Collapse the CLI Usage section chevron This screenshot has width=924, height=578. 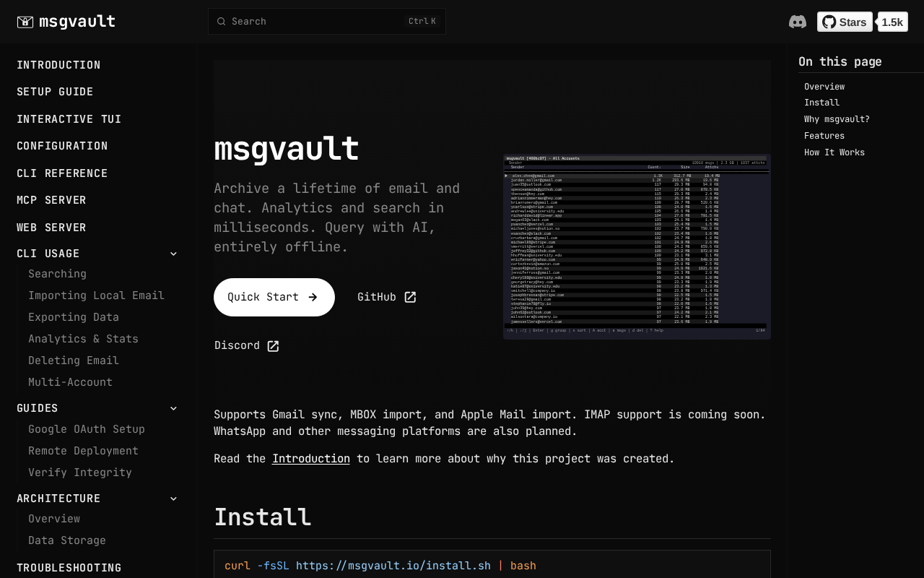point(173,254)
